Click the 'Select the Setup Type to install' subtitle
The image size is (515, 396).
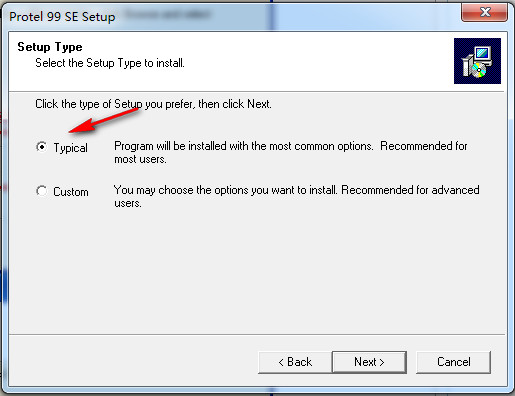pos(110,63)
